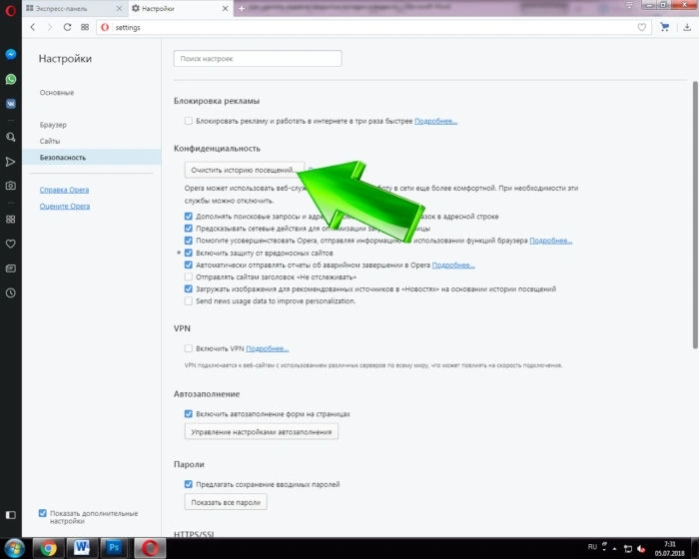Open Photoshop from the taskbar
The image size is (699, 559).
(114, 548)
